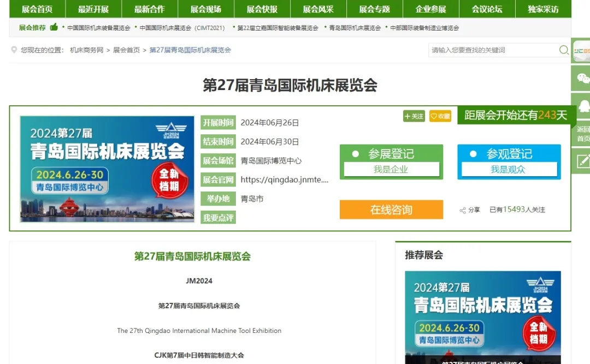Click the 展会官网 label tag
The image size is (590, 364).
coord(218,180)
